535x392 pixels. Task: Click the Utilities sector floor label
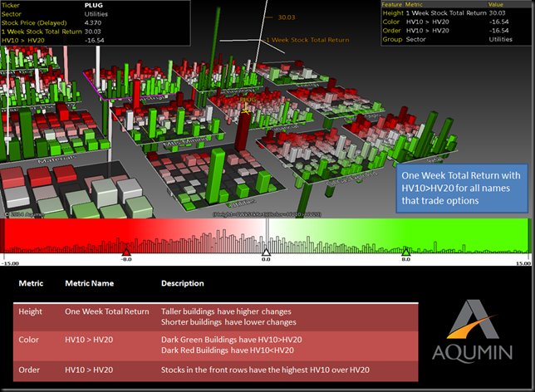[x=243, y=203]
